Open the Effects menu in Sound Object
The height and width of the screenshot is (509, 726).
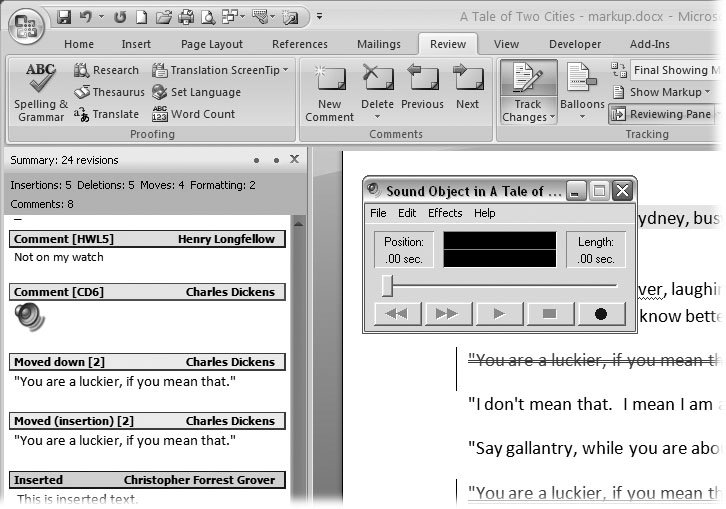point(445,213)
